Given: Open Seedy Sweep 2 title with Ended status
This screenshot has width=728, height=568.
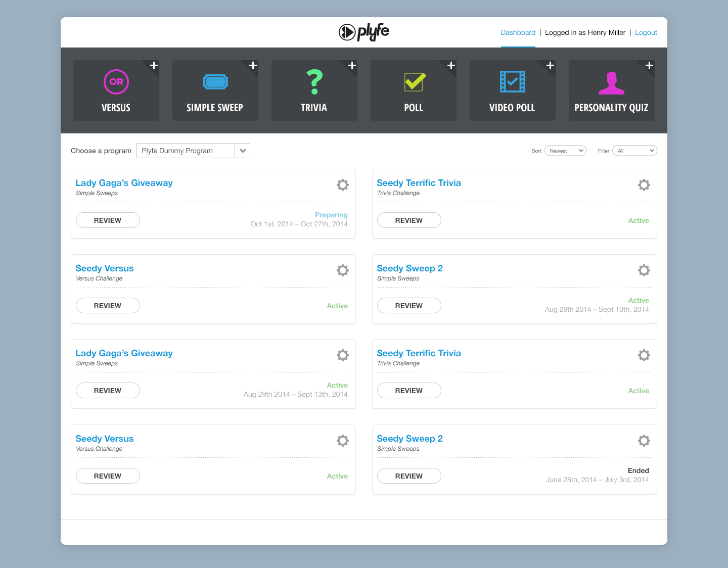Looking at the screenshot, I should click(410, 439).
